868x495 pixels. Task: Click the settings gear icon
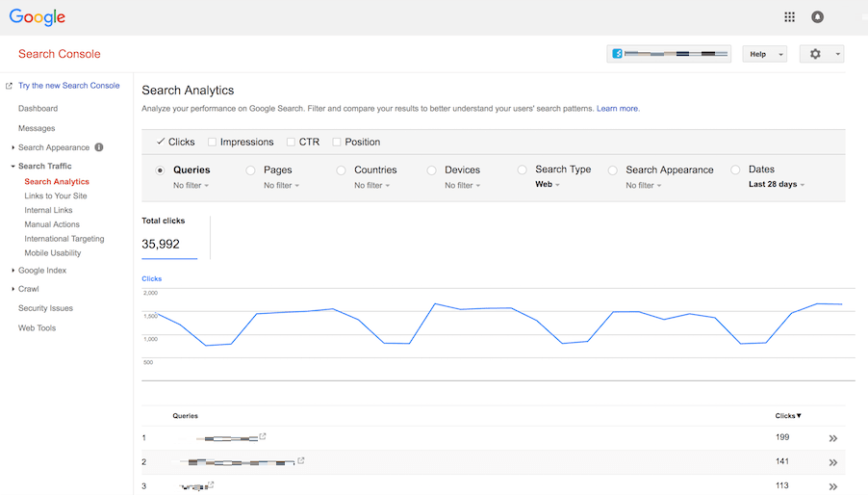pos(815,54)
